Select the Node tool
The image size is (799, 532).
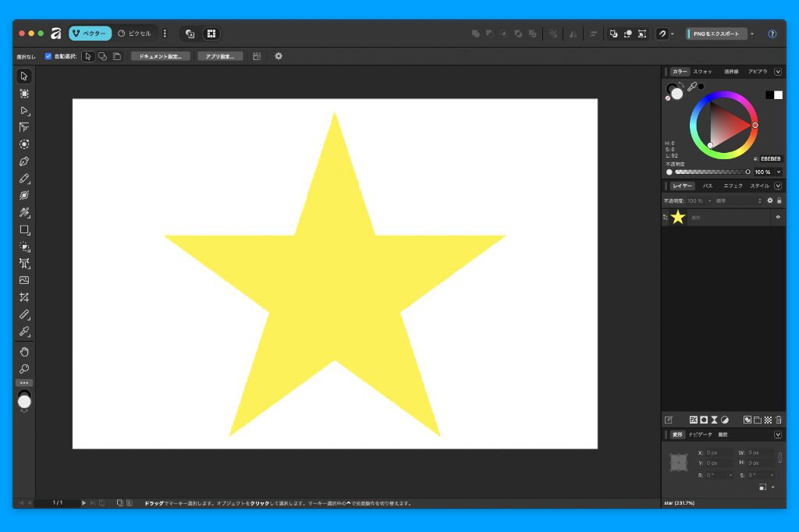tap(24, 111)
